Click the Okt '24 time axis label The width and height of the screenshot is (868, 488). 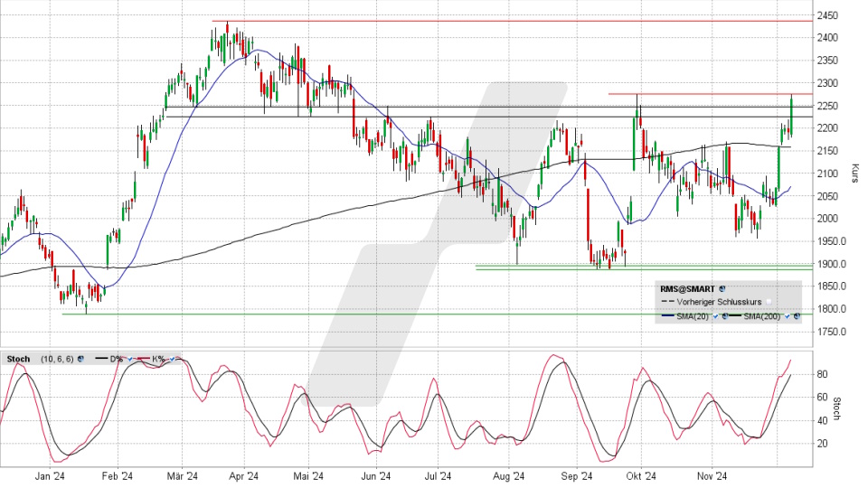(643, 476)
